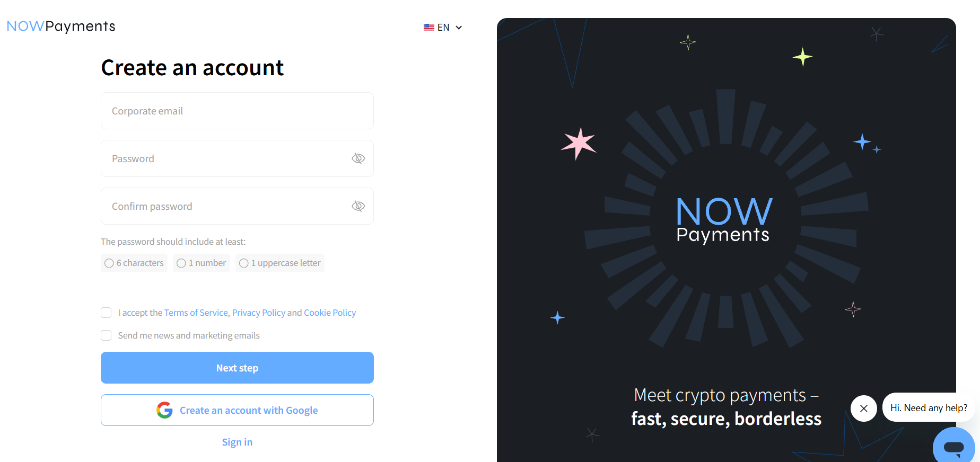Enable 'Send me news and marketing emails'
Screen dimensions: 980x462
[x=106, y=335]
